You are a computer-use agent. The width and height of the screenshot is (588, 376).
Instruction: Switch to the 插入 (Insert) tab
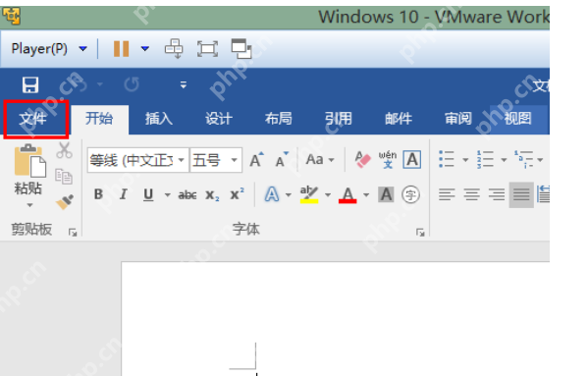(159, 119)
